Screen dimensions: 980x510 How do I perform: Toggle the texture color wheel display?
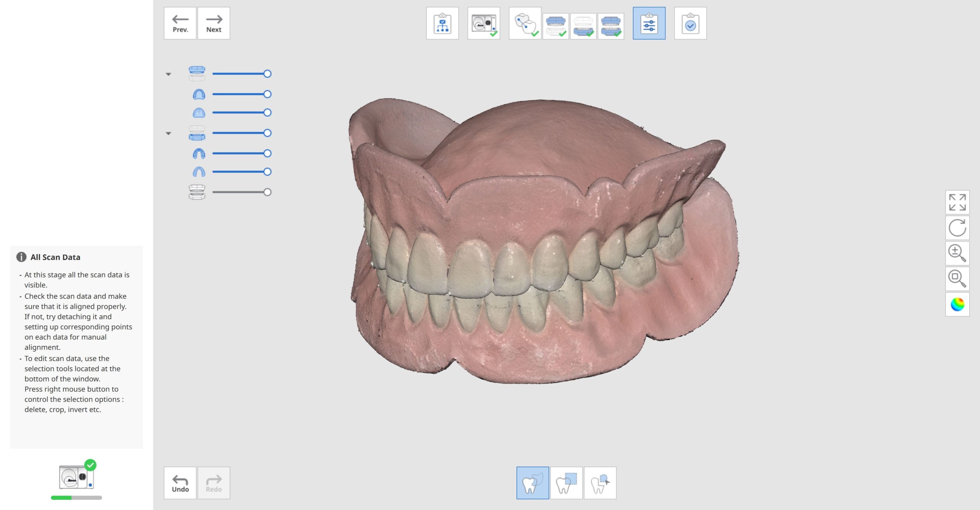[x=957, y=305]
